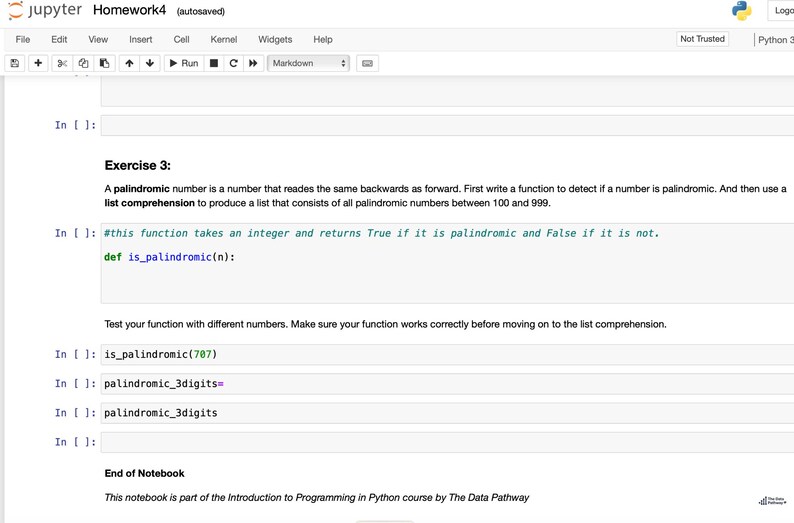Open the Edit menu

(x=59, y=39)
